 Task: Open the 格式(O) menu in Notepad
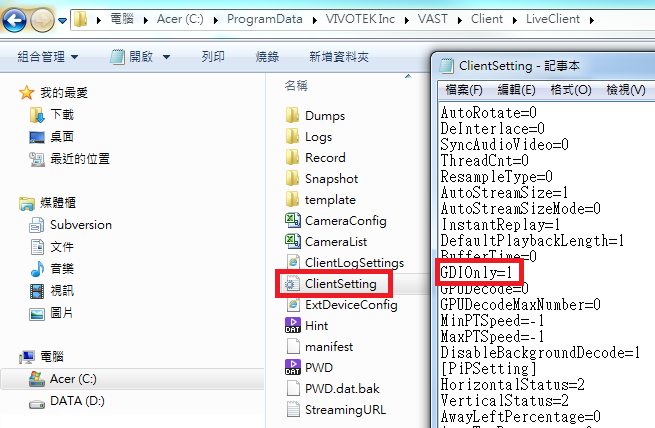(571, 90)
